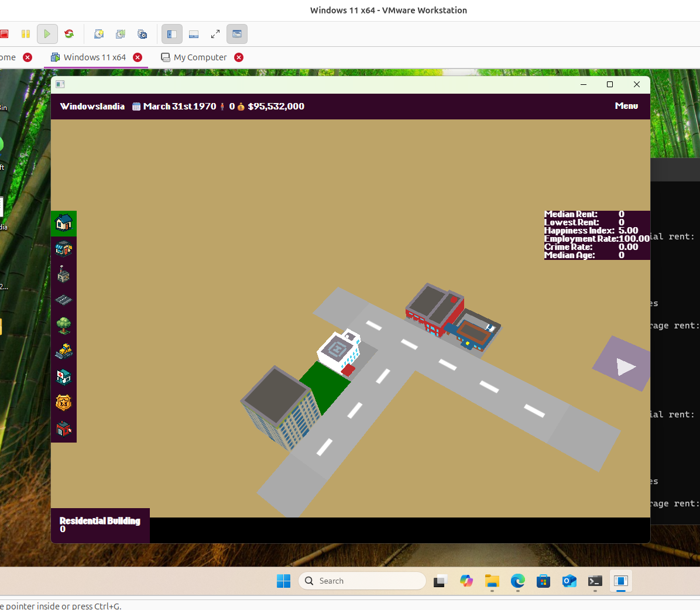The width and height of the screenshot is (700, 610).
Task: Click the Windows taskbar Search box
Action: click(363, 581)
